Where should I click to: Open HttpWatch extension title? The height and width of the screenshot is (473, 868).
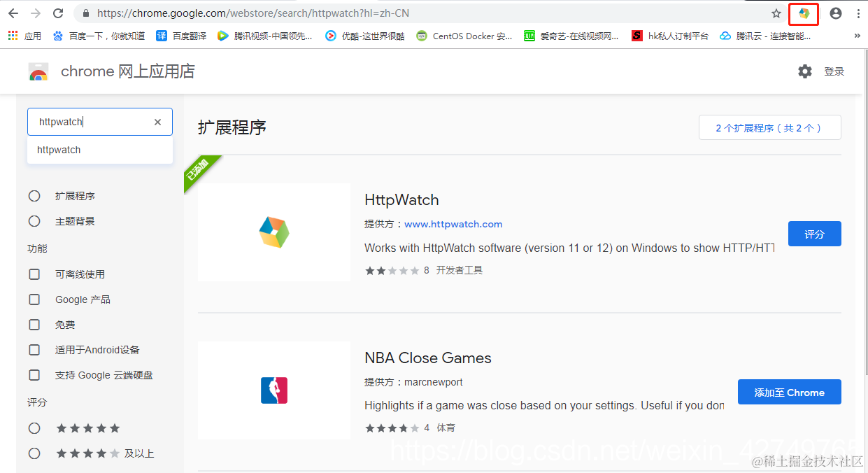401,200
